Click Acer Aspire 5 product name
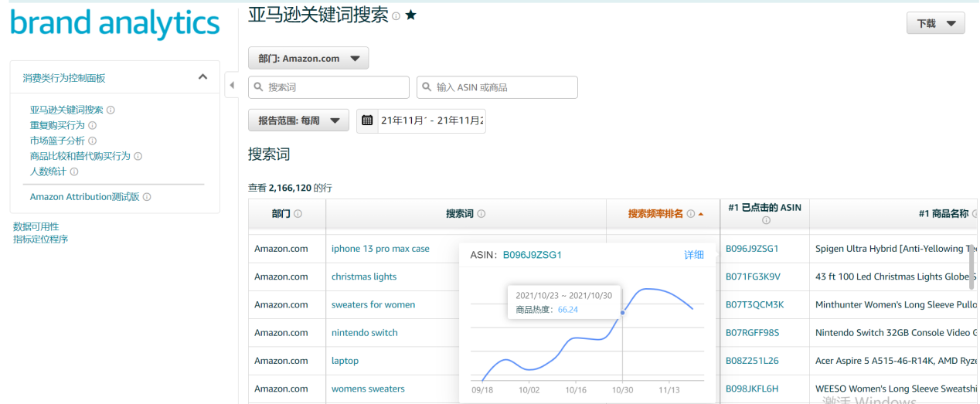 point(896,361)
